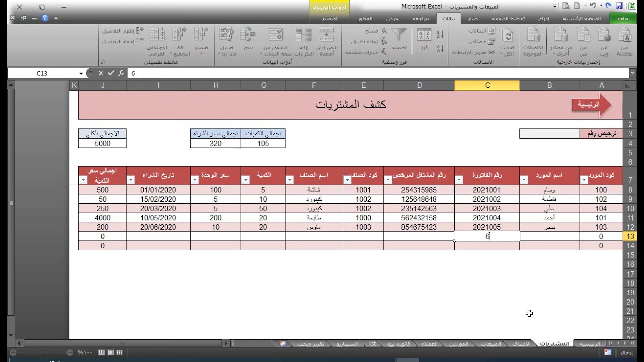Image resolution: width=644 pixels, height=362 pixels.
Task: Click Hide Detail (إخفاء التفاصيل) button
Action: (x=123, y=42)
